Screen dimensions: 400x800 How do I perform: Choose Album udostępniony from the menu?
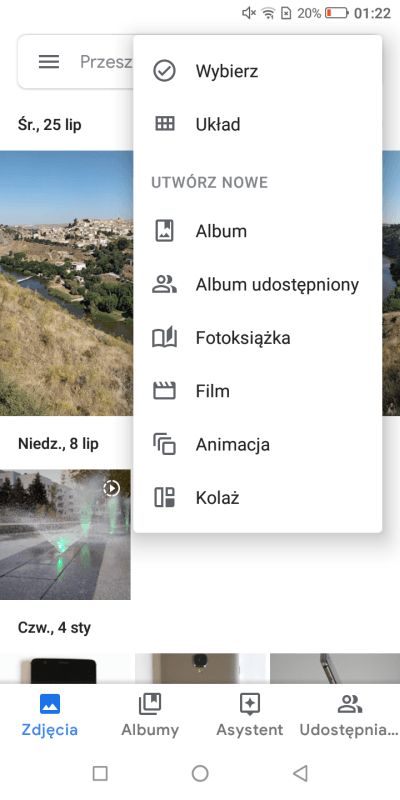tap(258, 284)
